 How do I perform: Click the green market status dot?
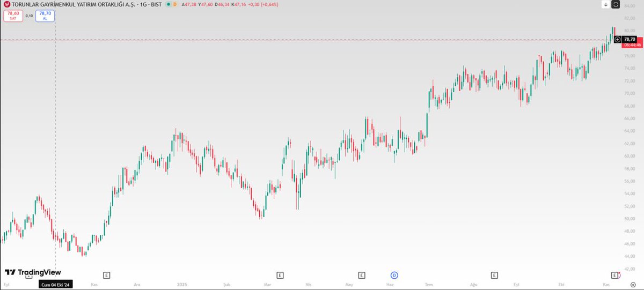click(x=168, y=4)
